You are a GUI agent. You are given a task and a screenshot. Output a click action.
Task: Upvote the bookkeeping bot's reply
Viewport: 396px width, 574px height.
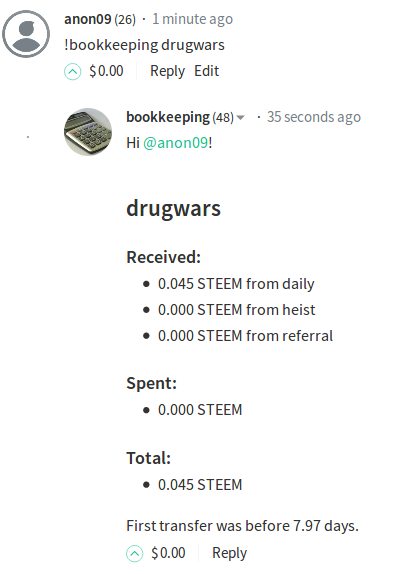pyautogui.click(x=134, y=554)
